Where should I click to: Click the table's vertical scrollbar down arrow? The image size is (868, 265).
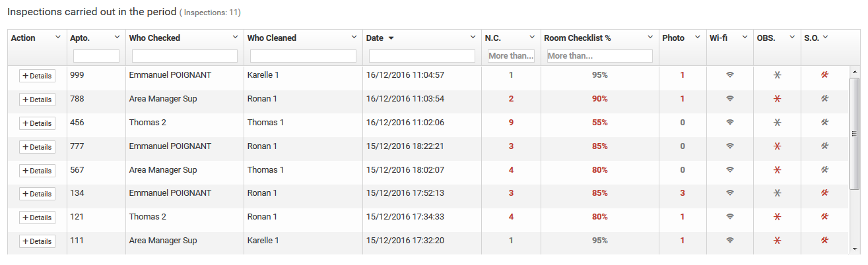854,249
